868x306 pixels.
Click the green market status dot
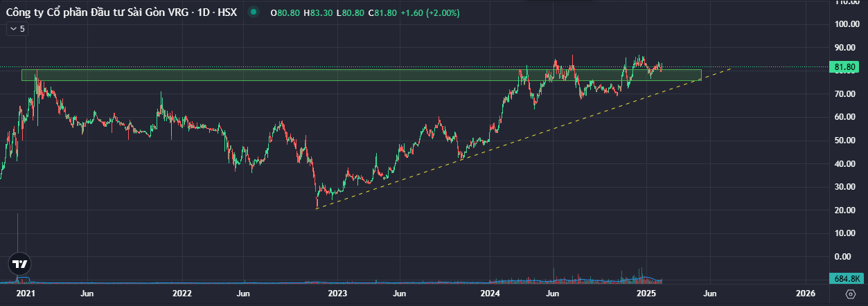pos(255,12)
